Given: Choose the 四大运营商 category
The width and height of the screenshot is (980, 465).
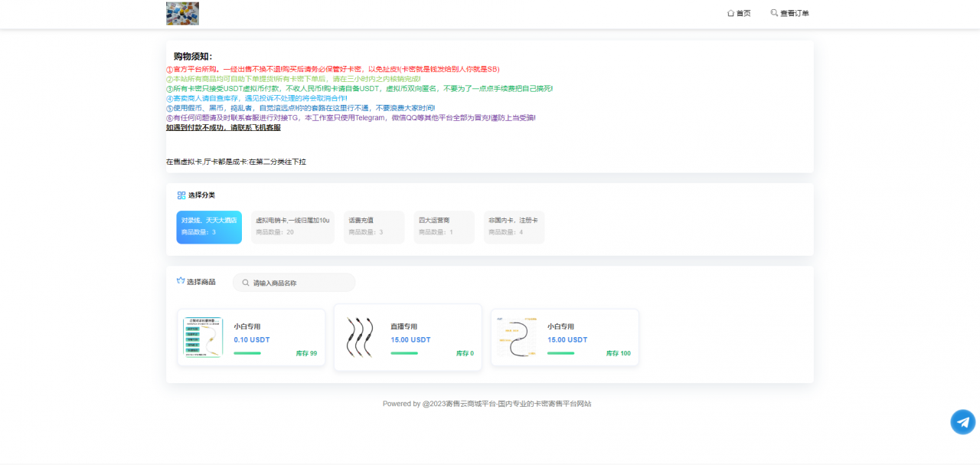Looking at the screenshot, I should 444,227.
